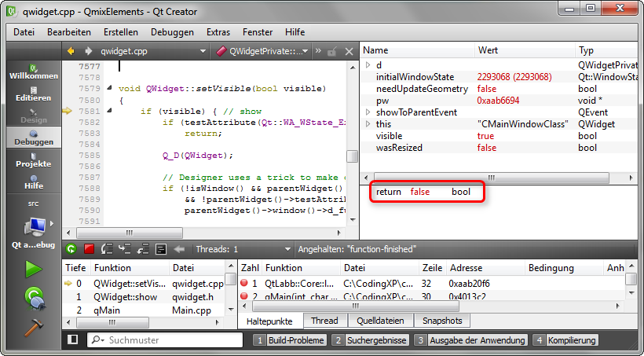644x356 pixels.
Task: Open the Build-Probleme output pane
Action: pyautogui.click(x=289, y=340)
